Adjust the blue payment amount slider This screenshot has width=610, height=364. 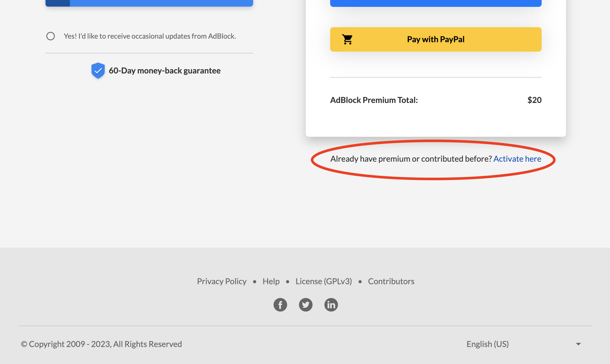point(149,3)
